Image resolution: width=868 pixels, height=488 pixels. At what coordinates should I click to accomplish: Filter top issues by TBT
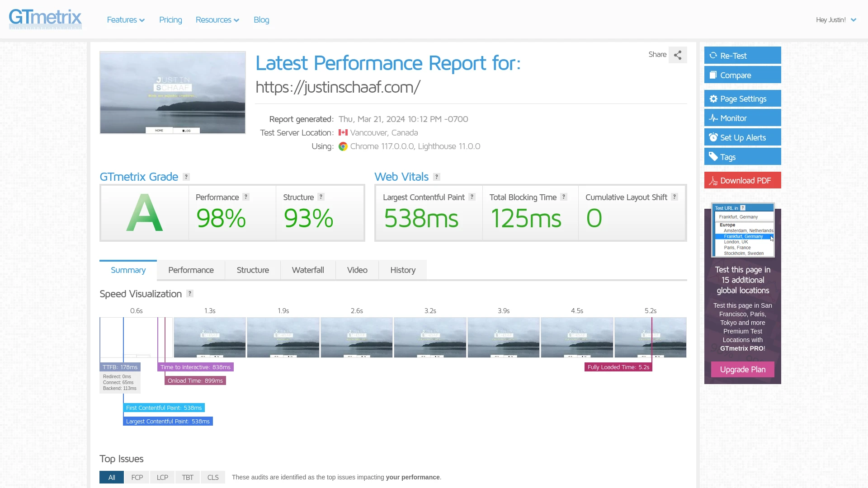188,477
